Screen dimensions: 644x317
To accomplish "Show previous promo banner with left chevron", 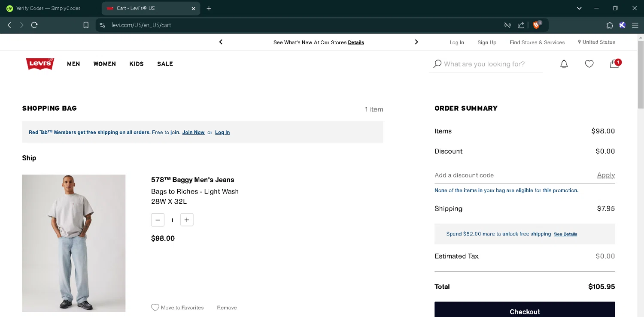I will [x=221, y=42].
